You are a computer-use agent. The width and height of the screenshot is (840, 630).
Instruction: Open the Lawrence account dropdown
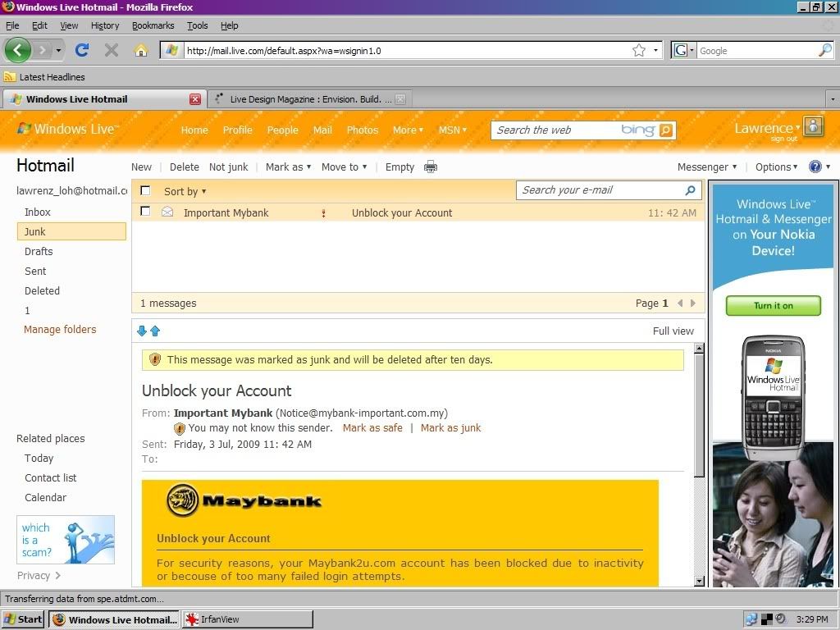[x=767, y=129]
